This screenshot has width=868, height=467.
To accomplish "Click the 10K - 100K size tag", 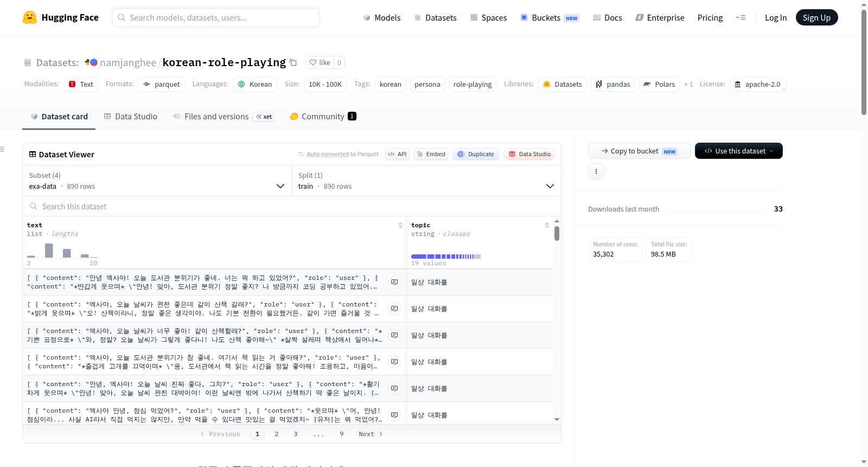I will click(325, 84).
